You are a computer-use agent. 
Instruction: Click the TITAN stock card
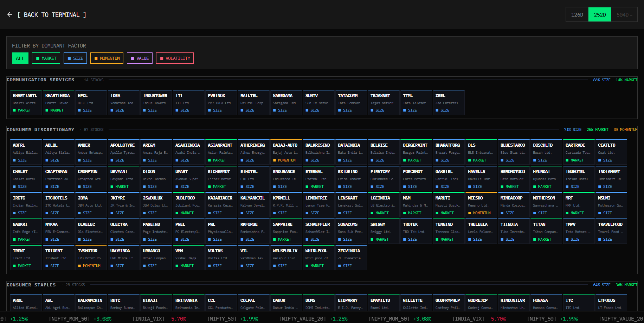(546, 232)
